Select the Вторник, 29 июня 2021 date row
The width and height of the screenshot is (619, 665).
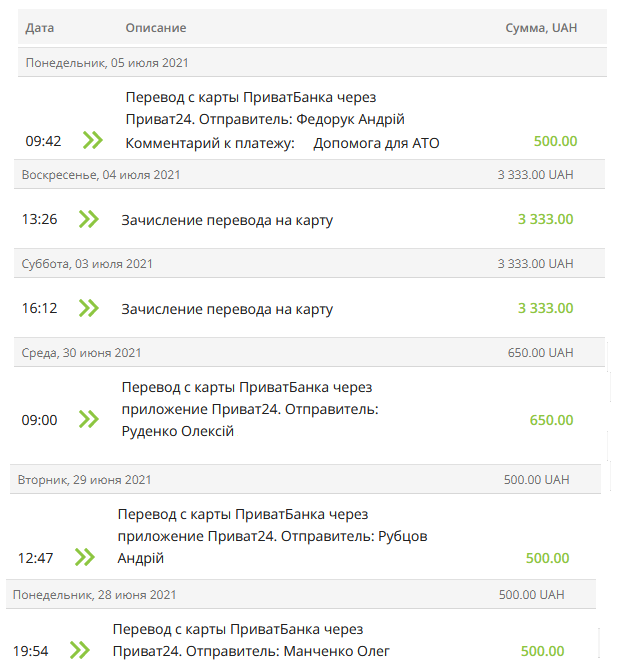pyautogui.click(x=84, y=479)
